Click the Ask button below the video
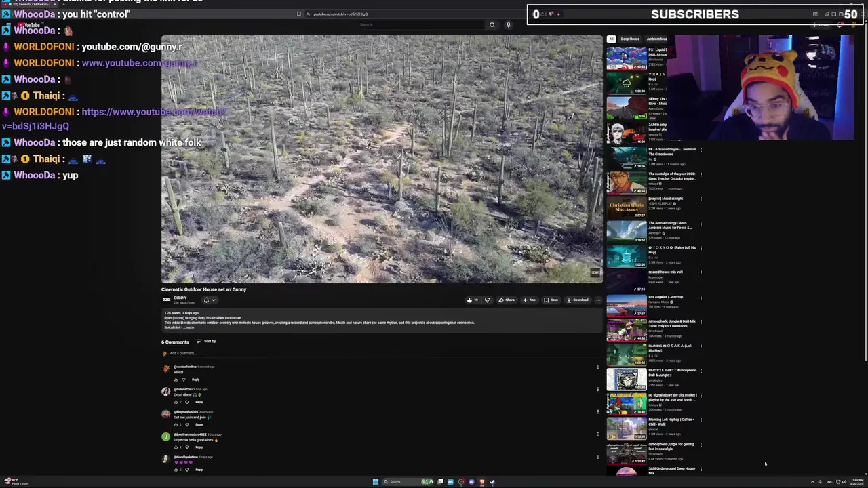The height and width of the screenshot is (488, 868). [529, 300]
